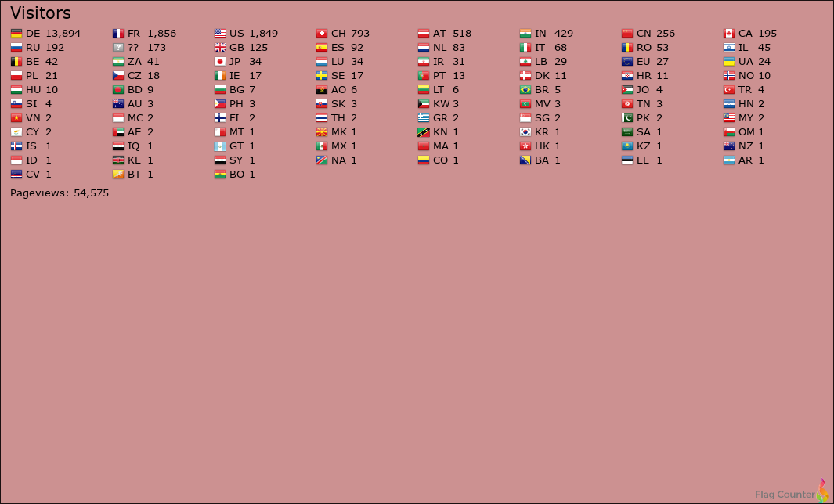
Task: Click the Argentina (AR) flag icon
Action: click(x=728, y=160)
